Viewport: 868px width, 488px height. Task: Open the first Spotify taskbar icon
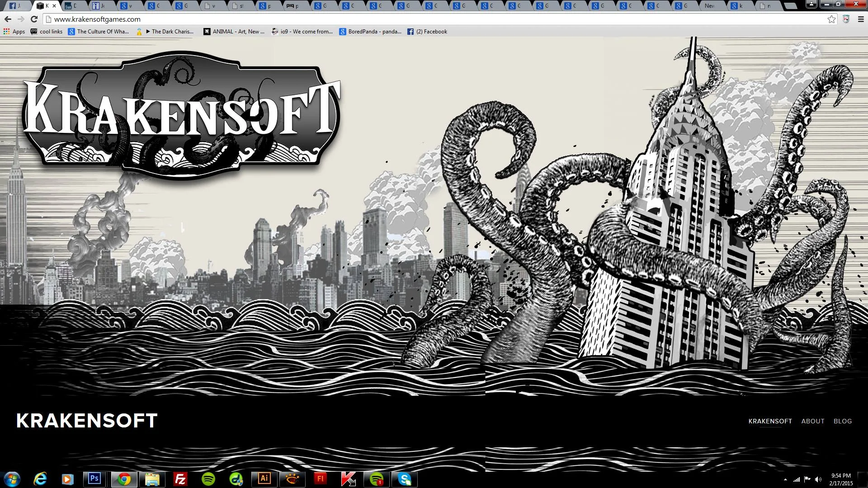(208, 479)
